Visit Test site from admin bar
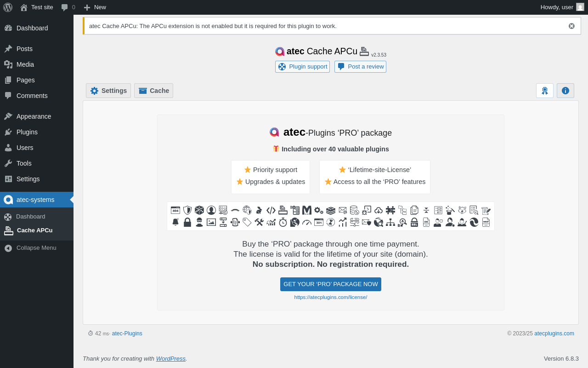The width and height of the screenshot is (588, 368). tap(37, 7)
